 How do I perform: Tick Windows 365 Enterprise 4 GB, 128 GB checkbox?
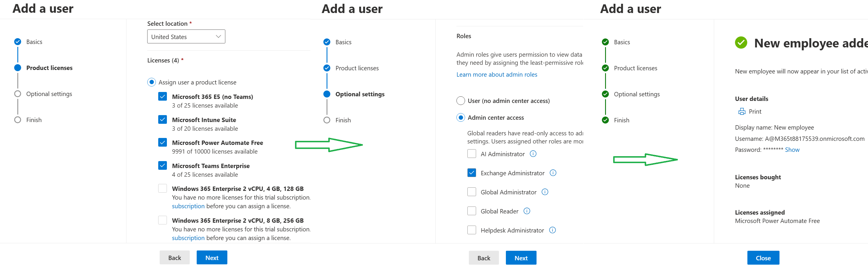tap(163, 188)
